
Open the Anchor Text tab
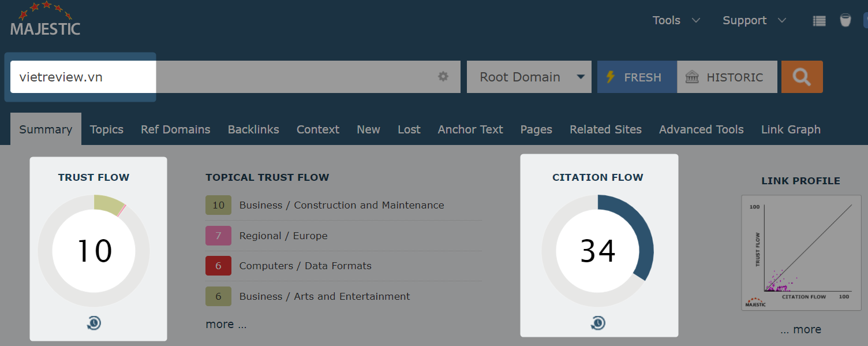coord(470,129)
